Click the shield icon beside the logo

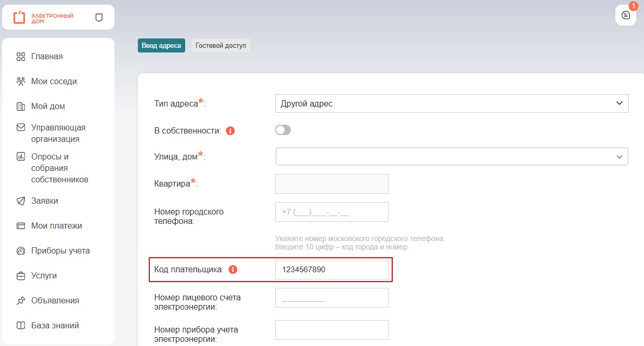[99, 18]
